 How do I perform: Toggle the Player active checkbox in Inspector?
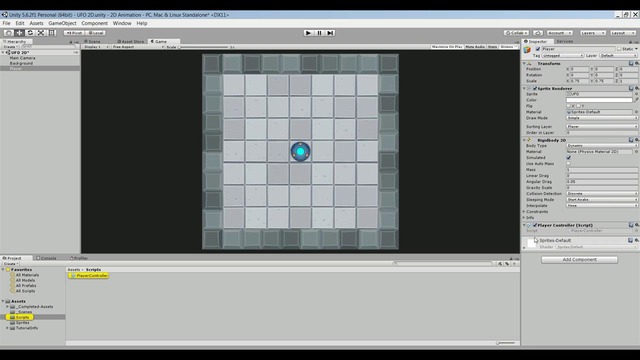538,49
